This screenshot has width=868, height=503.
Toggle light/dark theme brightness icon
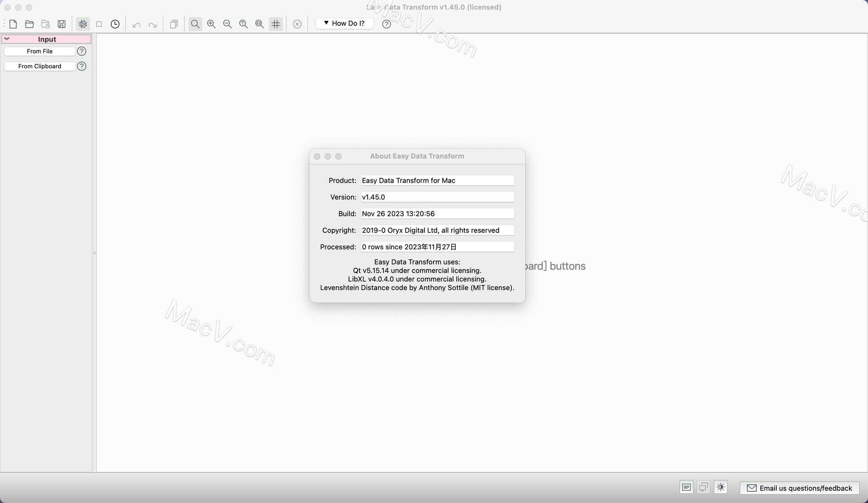[721, 487]
